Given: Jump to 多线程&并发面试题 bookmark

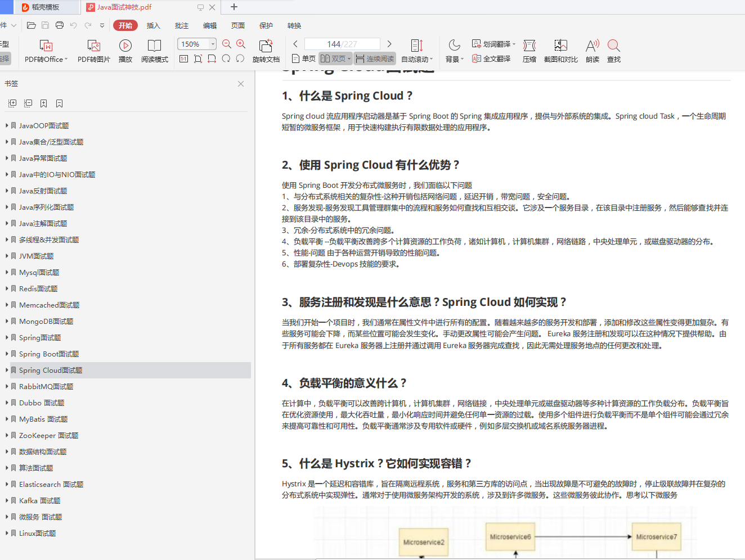Looking at the screenshot, I should pyautogui.click(x=49, y=240).
